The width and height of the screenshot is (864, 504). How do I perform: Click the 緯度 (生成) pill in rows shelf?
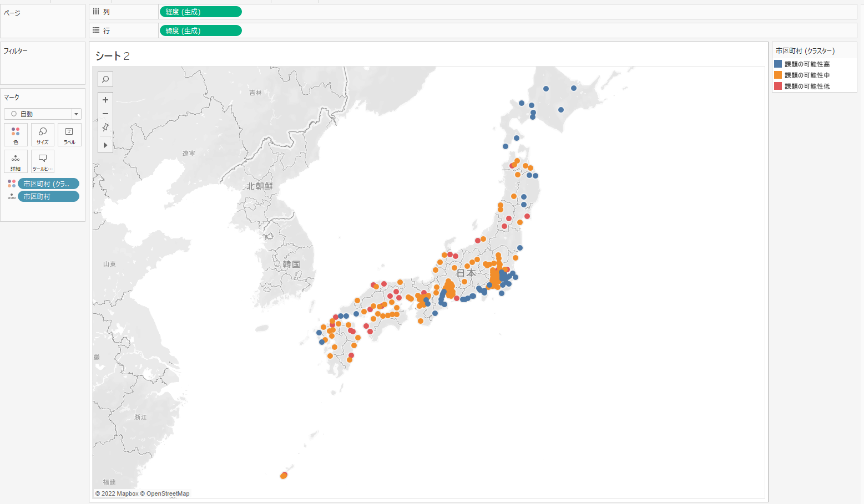pyautogui.click(x=200, y=30)
